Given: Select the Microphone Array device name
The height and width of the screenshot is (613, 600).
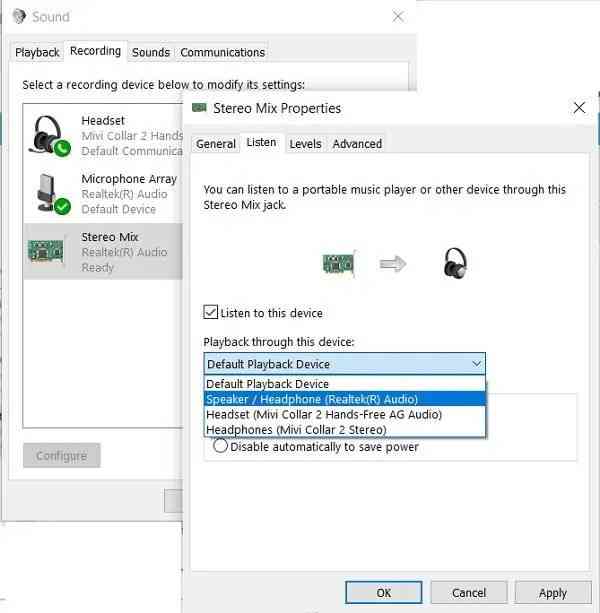Looking at the screenshot, I should (129, 179).
